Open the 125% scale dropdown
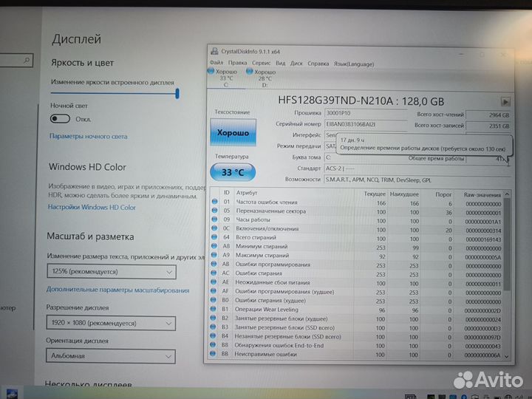The width and height of the screenshot is (532, 399). (x=112, y=272)
